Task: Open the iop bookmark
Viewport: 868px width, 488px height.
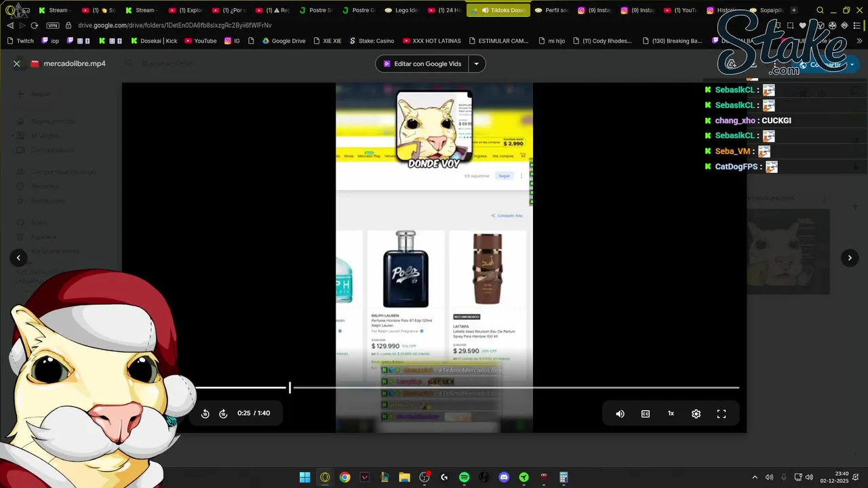Action: point(50,41)
